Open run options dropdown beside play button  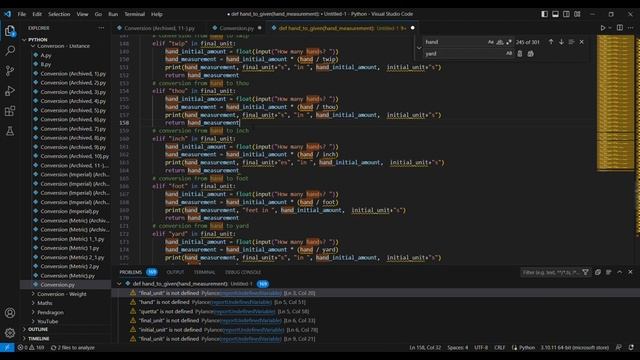tap(610, 28)
